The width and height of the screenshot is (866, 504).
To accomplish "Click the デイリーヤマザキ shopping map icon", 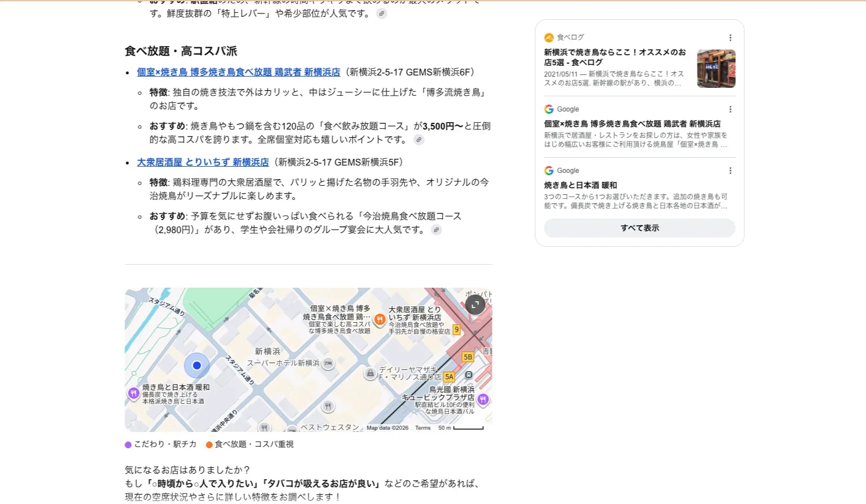I will (370, 373).
